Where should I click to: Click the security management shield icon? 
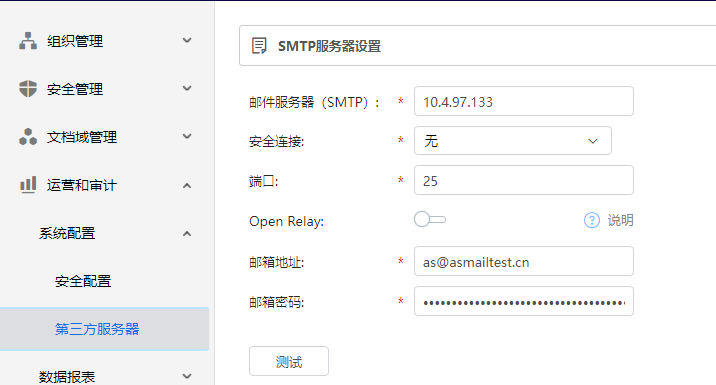click(28, 89)
